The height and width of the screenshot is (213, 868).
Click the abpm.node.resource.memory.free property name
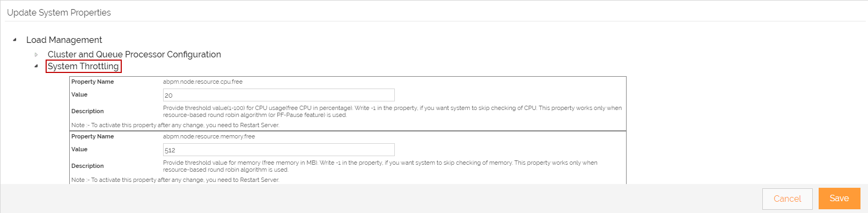click(209, 136)
